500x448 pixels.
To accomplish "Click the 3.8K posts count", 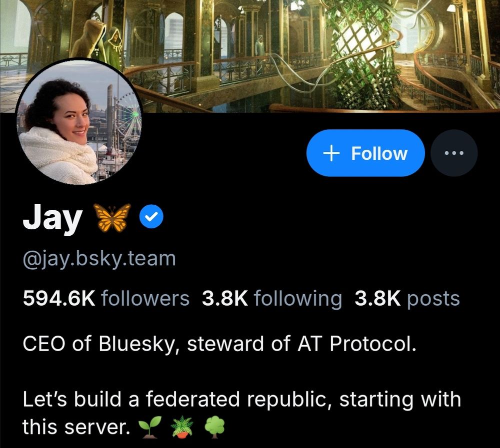I will click(407, 299).
